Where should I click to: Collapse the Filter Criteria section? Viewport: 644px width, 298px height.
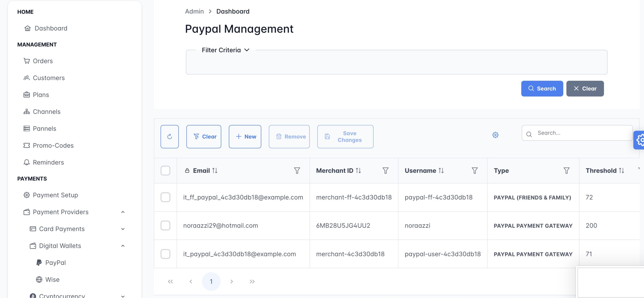226,50
